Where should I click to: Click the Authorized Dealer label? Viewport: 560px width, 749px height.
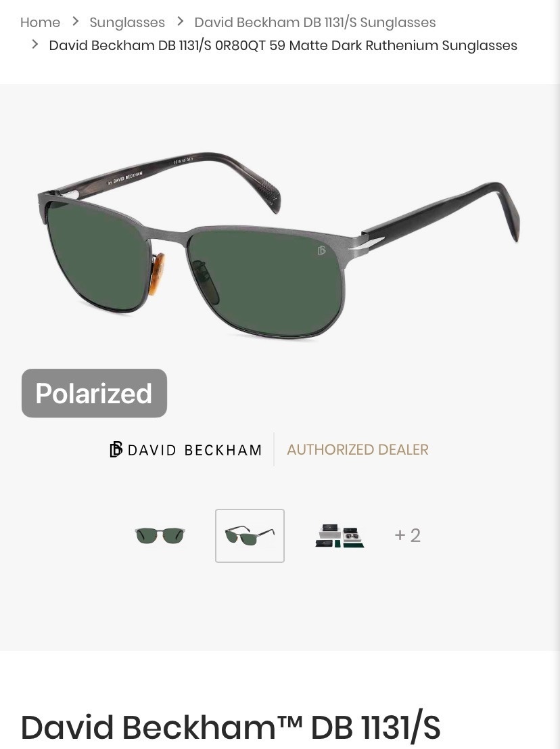358,449
